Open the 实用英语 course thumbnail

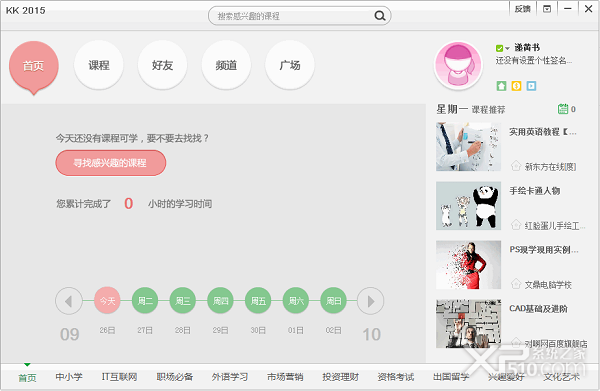coord(468,147)
